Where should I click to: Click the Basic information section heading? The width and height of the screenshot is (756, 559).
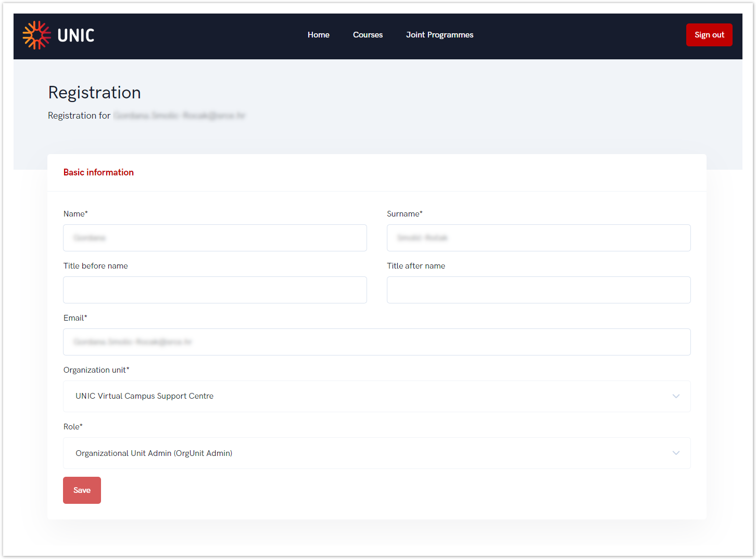[98, 172]
